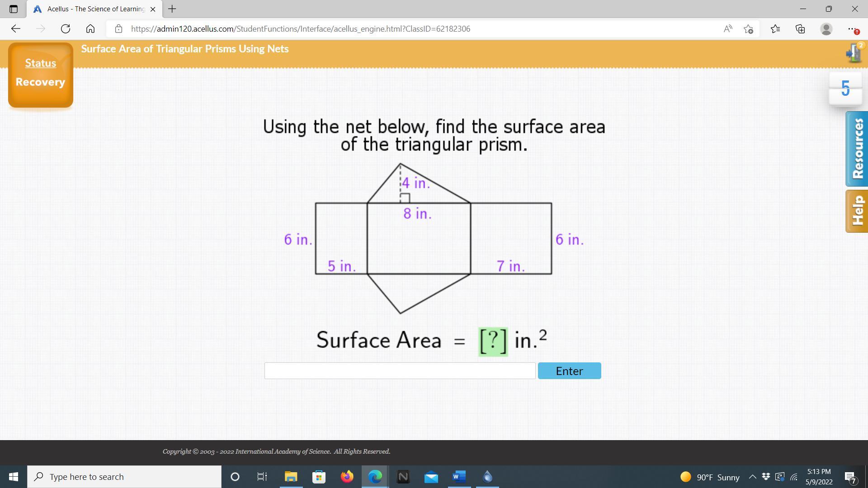Click the surface area answer field

point(400,371)
